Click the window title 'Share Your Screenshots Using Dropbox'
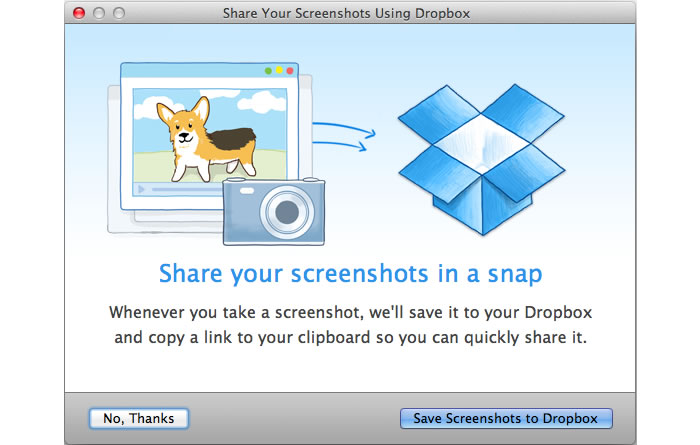 [346, 13]
